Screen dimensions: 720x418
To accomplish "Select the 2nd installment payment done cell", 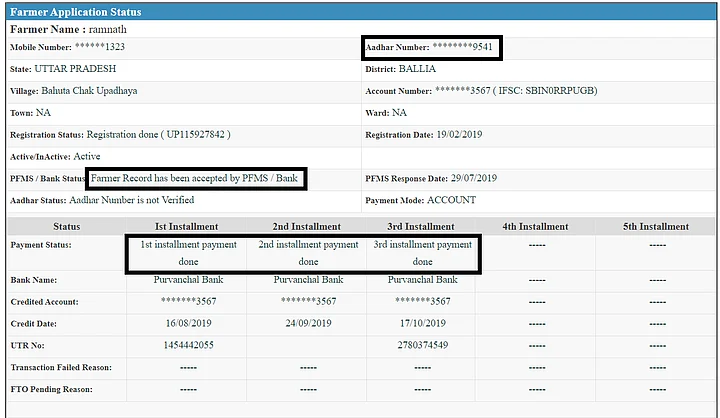I will point(308,252).
